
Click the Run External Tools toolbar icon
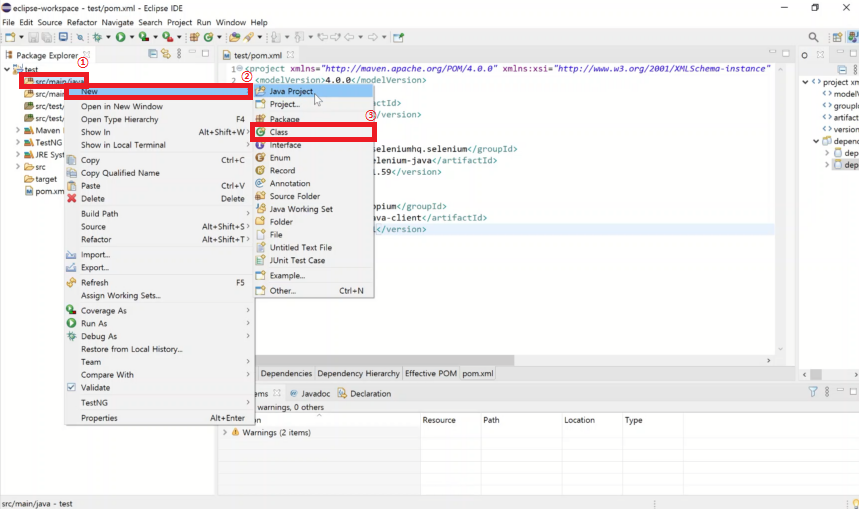click(x=168, y=37)
